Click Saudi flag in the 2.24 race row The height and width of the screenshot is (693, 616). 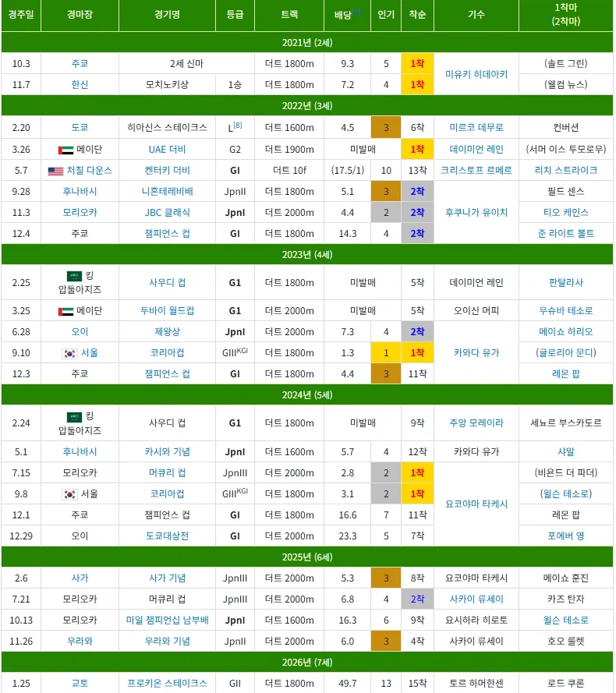[74, 416]
